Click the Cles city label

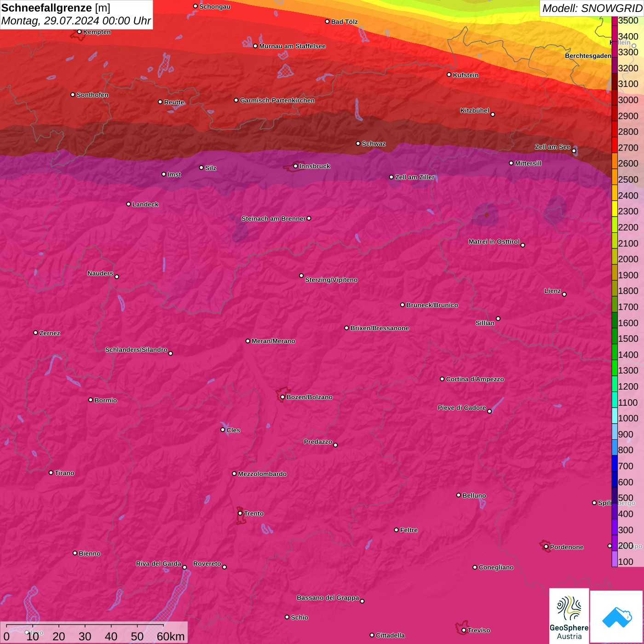(x=233, y=430)
